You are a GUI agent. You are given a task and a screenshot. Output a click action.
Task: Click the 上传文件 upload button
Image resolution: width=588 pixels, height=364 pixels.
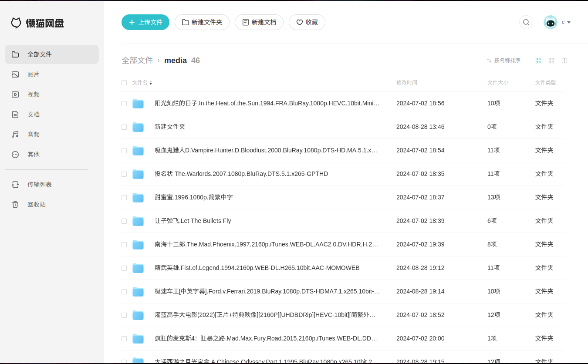click(x=145, y=22)
